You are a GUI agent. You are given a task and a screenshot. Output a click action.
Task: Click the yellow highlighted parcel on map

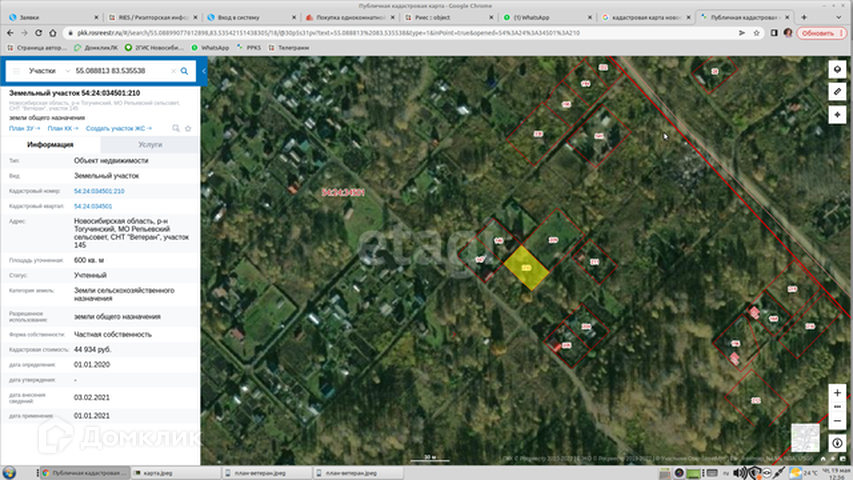tap(526, 268)
